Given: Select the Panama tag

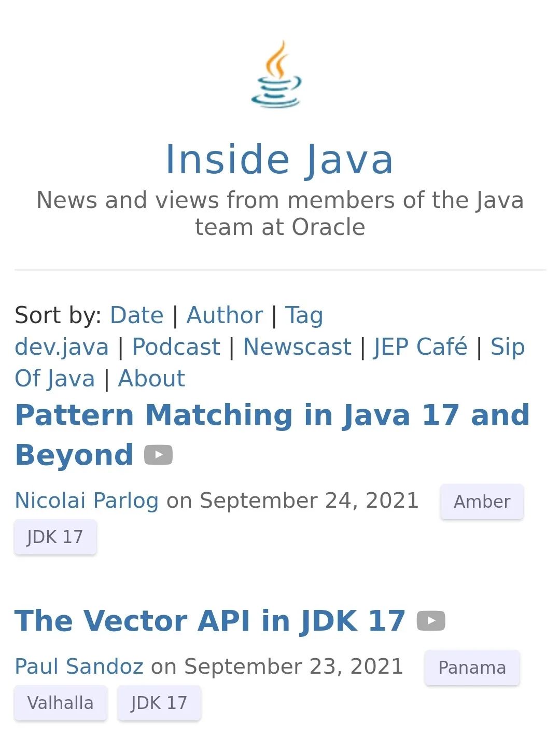Looking at the screenshot, I should 472,667.
